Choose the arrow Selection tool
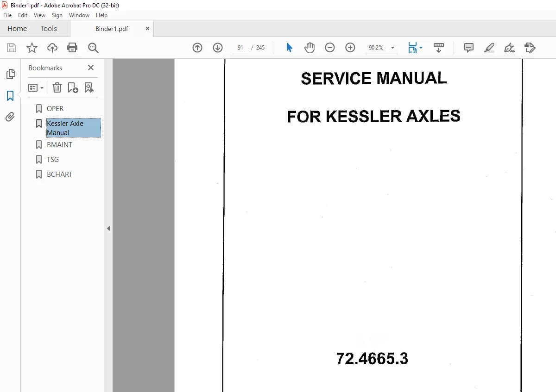This screenshot has width=556, height=392. point(289,48)
